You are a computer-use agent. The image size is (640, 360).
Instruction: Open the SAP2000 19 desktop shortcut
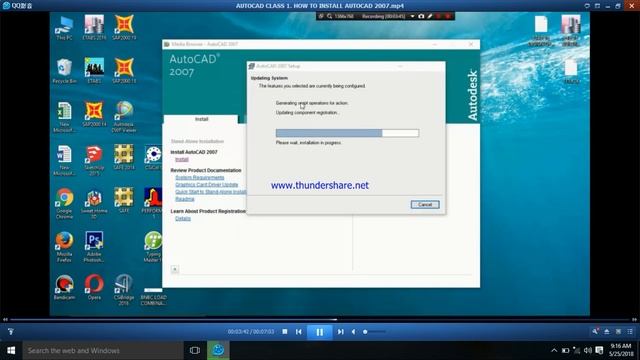coord(124,28)
